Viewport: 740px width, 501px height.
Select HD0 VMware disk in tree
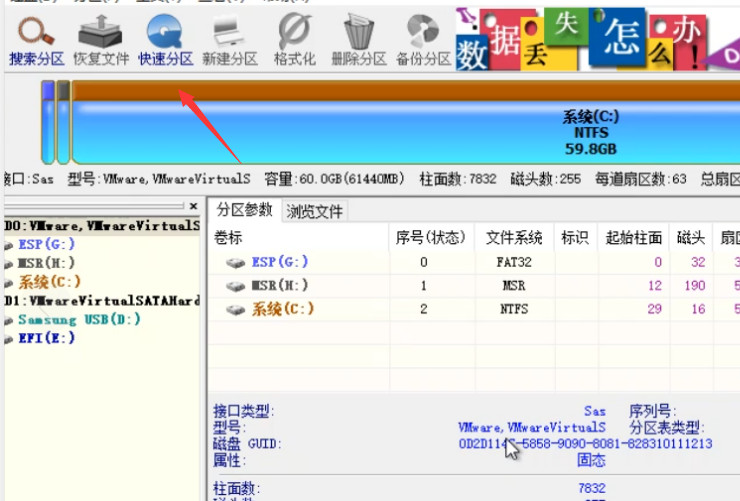102,225
